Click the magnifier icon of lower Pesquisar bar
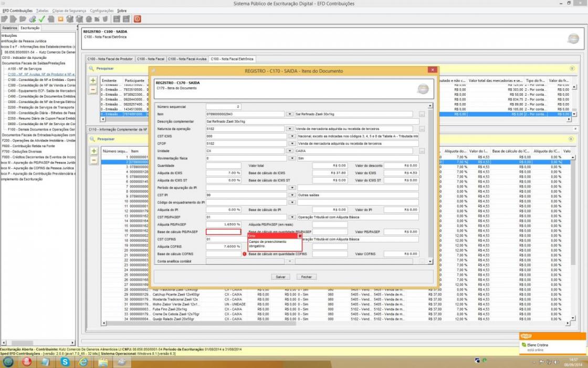The width and height of the screenshot is (588, 368). click(92, 139)
